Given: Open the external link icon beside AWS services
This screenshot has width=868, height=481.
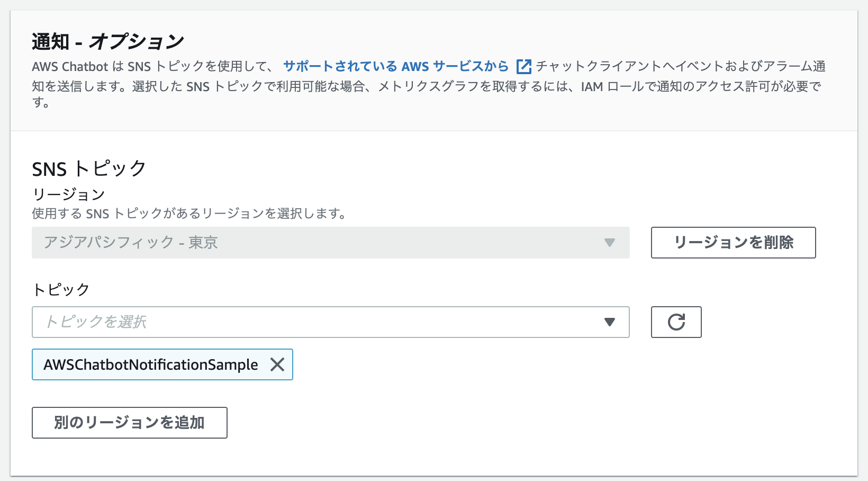Looking at the screenshot, I should coord(525,66).
